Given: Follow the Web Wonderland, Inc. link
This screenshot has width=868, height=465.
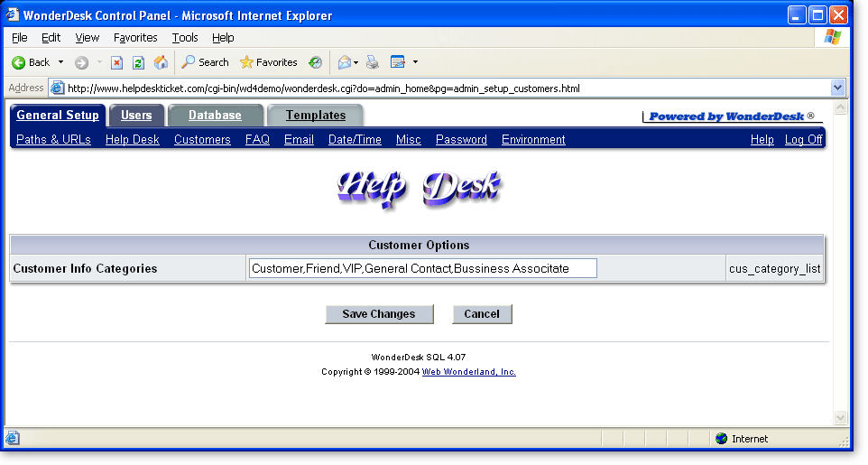Looking at the screenshot, I should click(x=469, y=372).
